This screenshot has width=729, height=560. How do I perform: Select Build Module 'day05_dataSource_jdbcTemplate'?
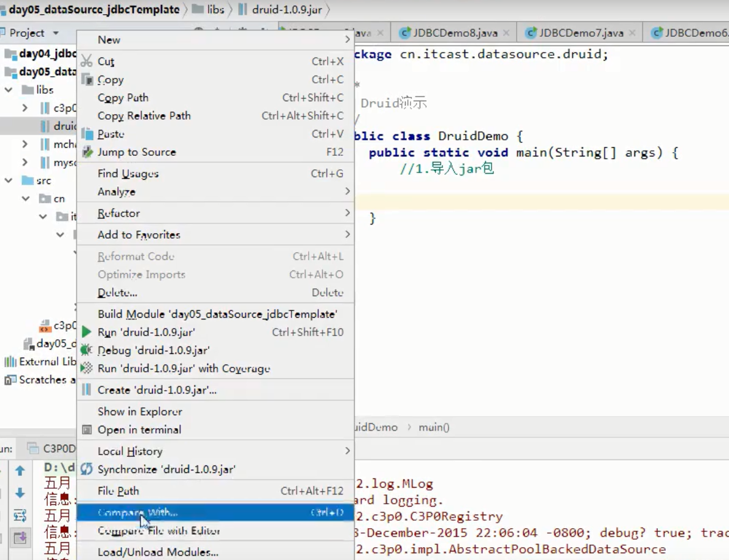pos(215,314)
